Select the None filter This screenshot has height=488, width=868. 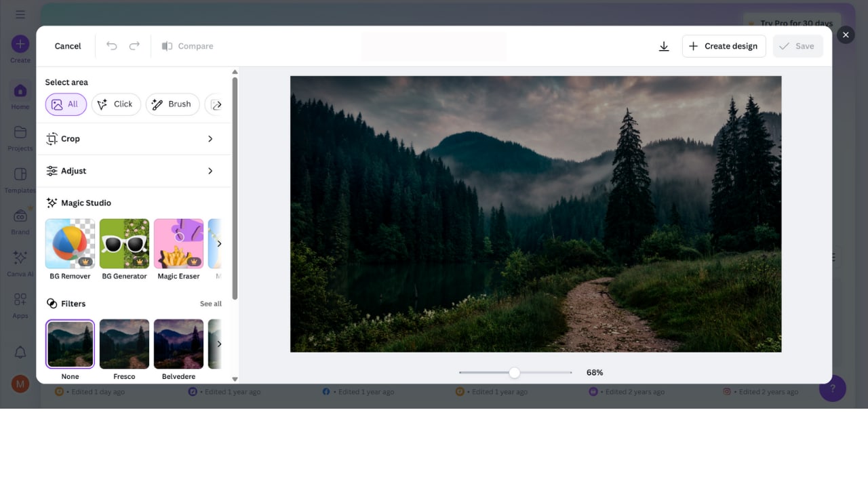(x=70, y=350)
